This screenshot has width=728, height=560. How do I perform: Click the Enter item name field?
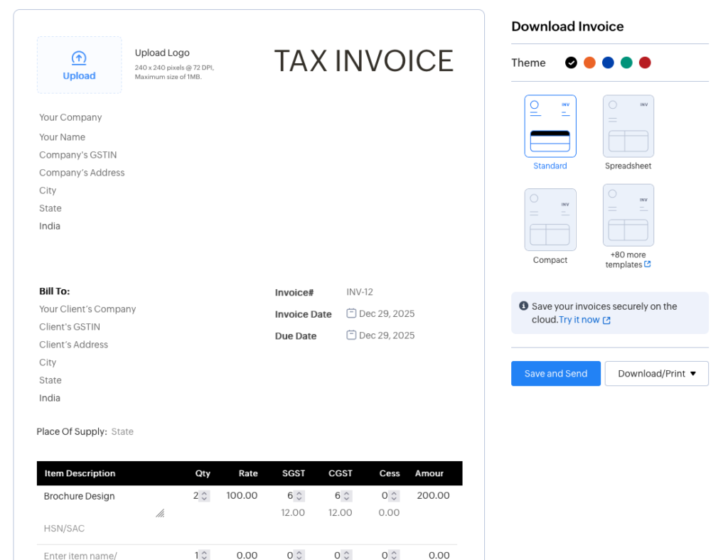[x=78, y=555]
